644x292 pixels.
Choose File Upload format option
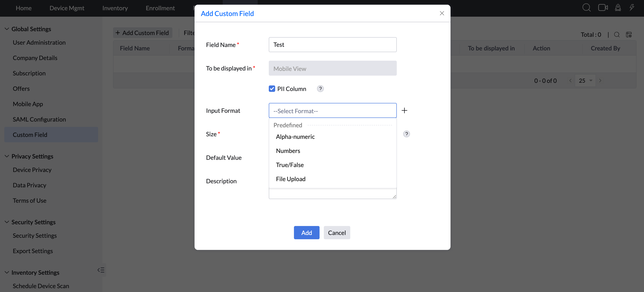click(333, 179)
